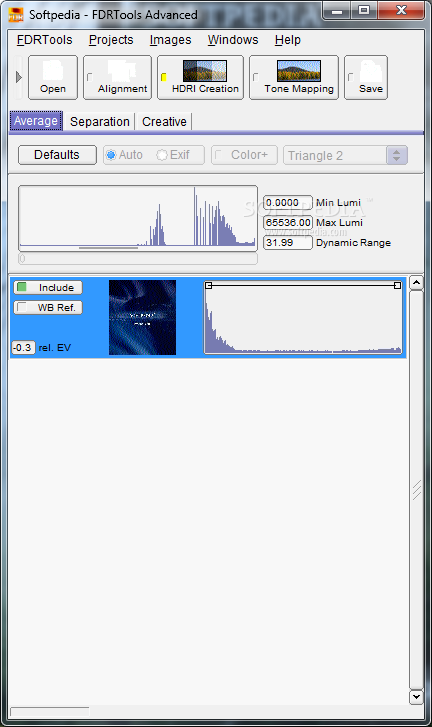This screenshot has height=727, width=432.
Task: Maximize the FDRTools window
Action: point(364,11)
